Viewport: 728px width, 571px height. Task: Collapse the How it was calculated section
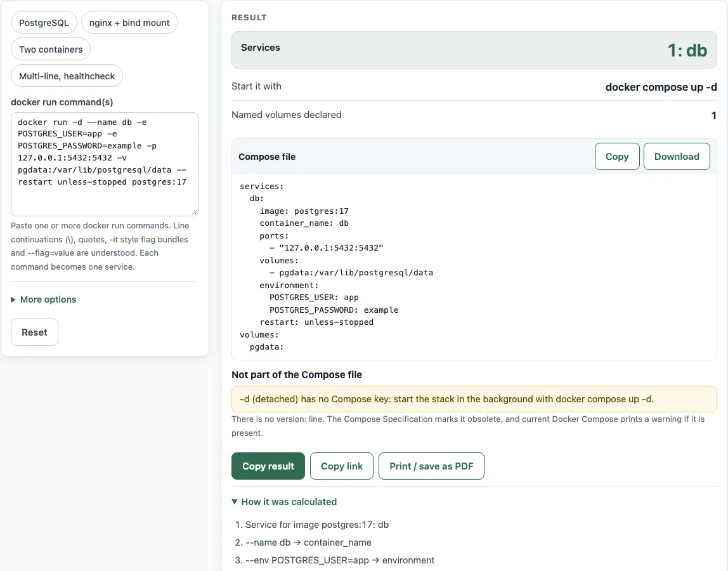(x=284, y=502)
